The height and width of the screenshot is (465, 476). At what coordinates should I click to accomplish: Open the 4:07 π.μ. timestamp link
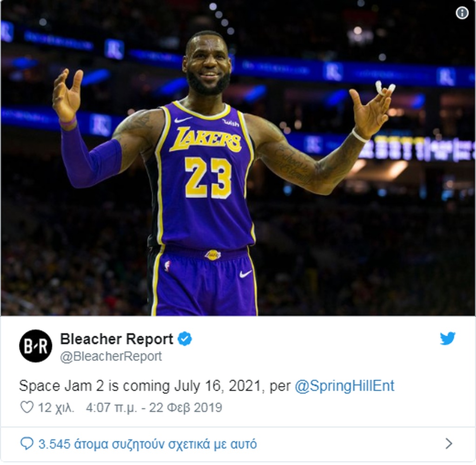(x=111, y=407)
